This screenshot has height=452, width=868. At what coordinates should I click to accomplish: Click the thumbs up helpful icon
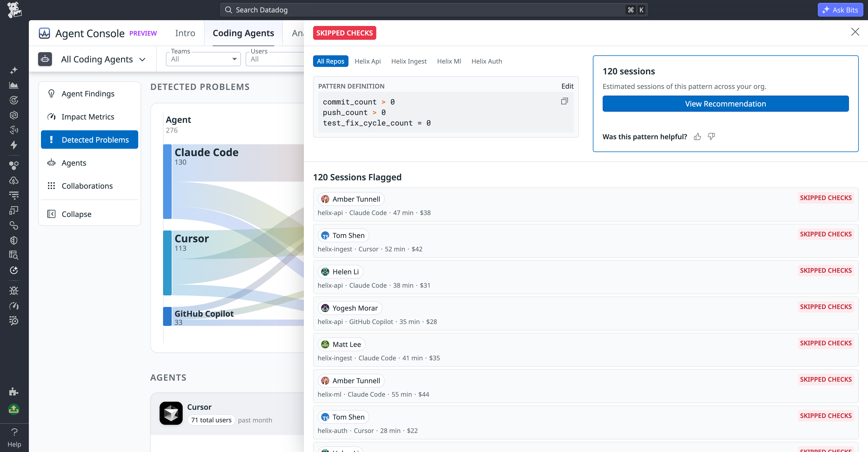697,137
